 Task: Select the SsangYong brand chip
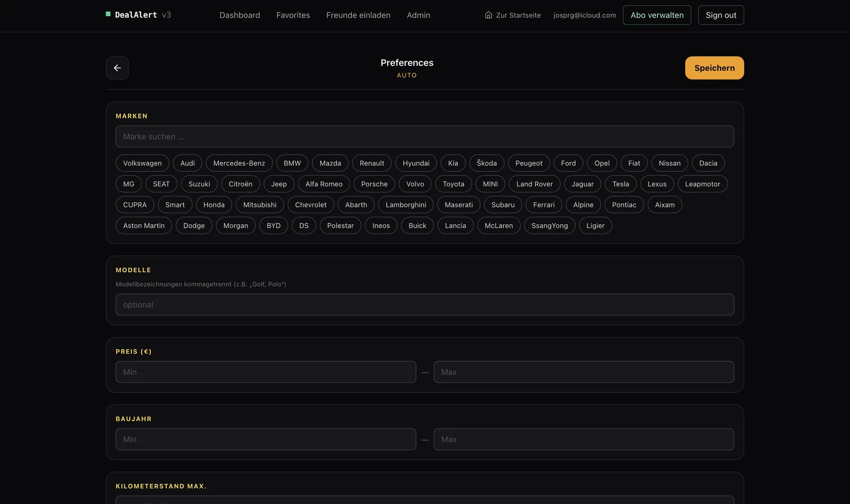click(x=550, y=226)
